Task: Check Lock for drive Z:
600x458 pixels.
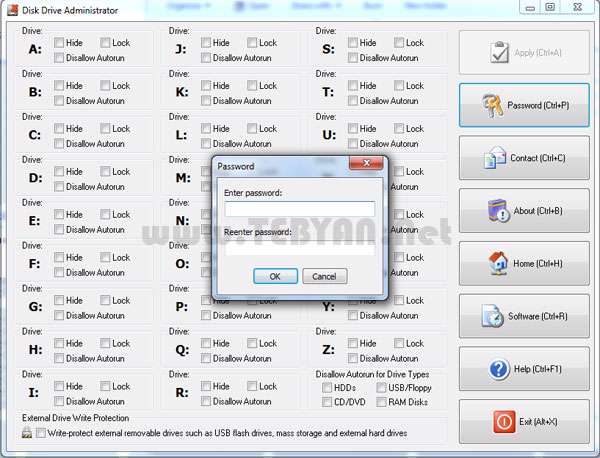Action: tap(399, 343)
